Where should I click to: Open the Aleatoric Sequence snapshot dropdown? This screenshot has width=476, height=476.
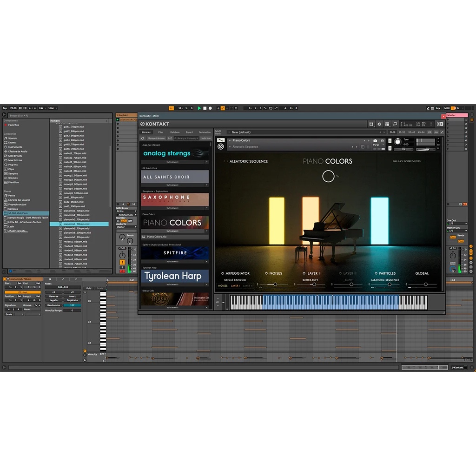tap(230, 147)
